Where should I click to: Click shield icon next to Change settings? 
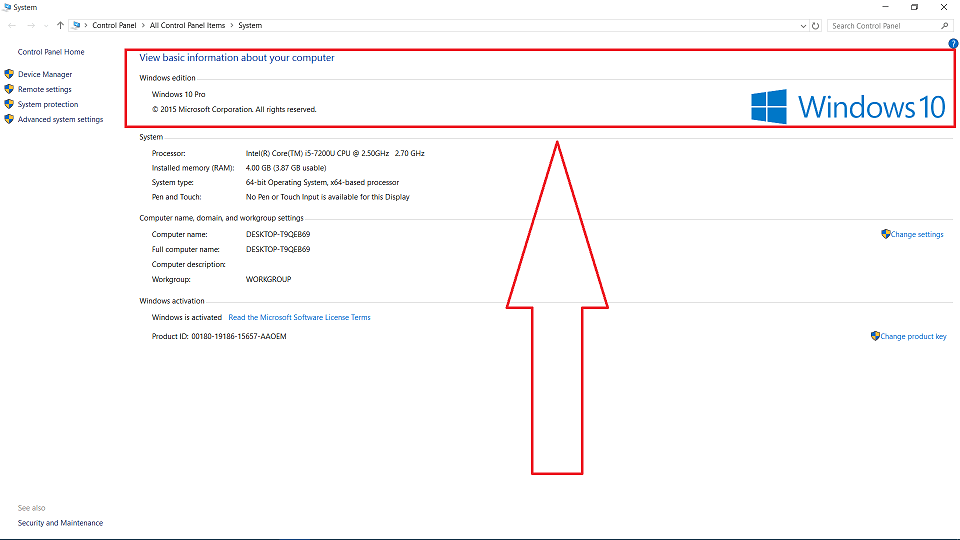(x=885, y=234)
